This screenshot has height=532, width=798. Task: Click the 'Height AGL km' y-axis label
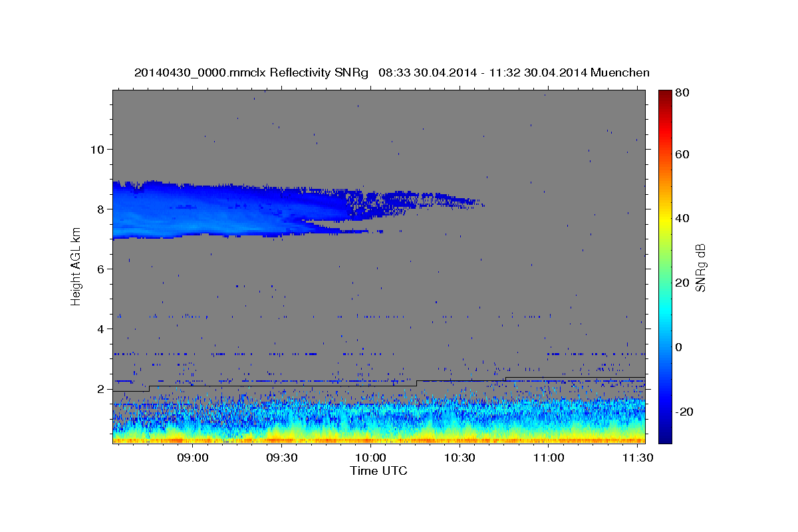(x=76, y=266)
